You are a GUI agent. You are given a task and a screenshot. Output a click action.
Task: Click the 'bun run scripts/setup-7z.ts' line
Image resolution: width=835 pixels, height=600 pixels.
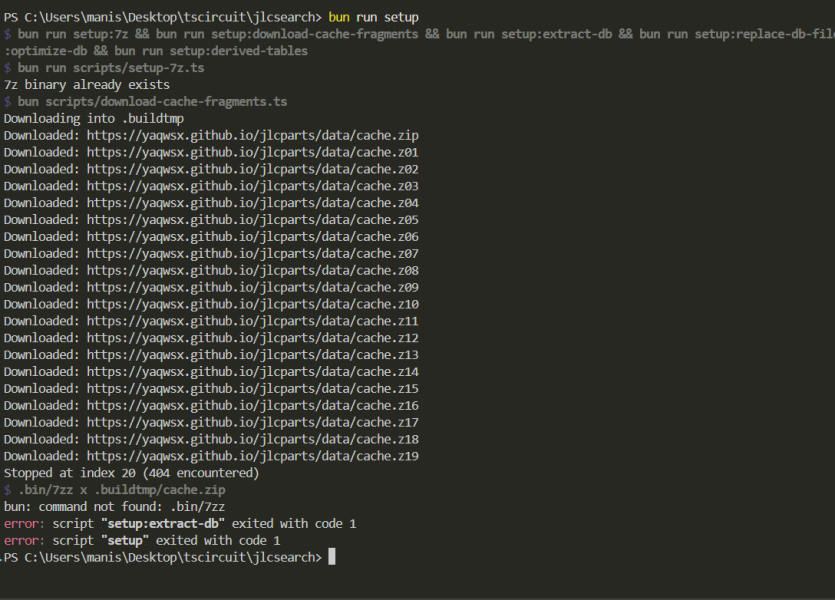(110, 68)
